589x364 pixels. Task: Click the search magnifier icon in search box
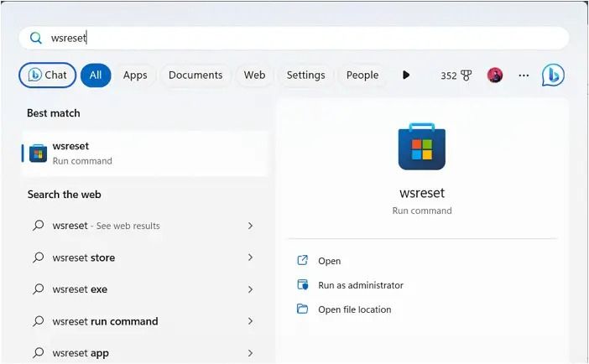click(x=36, y=38)
